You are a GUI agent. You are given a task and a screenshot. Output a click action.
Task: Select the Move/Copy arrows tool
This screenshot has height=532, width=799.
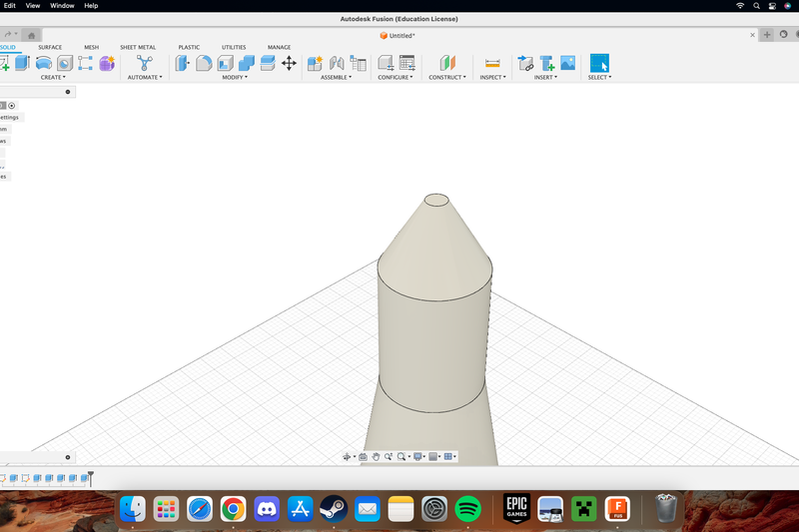pyautogui.click(x=289, y=63)
